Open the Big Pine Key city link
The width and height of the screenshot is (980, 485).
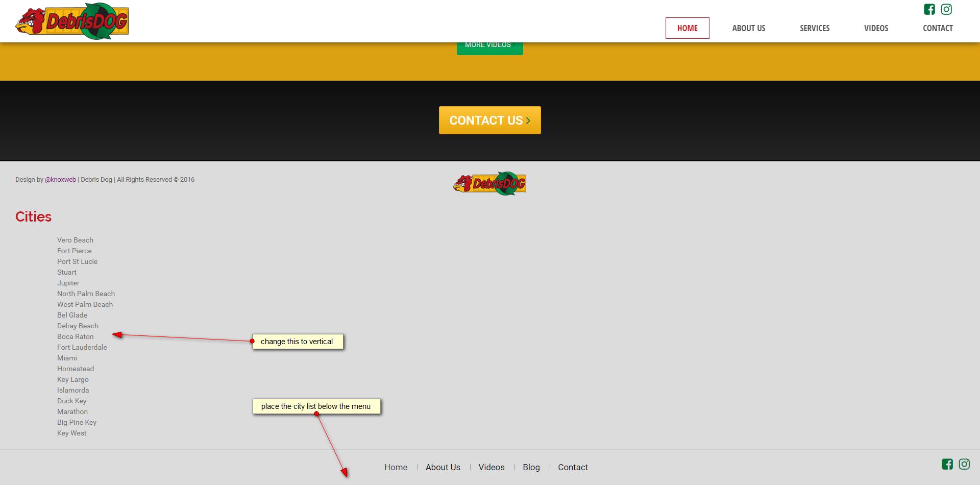point(77,422)
